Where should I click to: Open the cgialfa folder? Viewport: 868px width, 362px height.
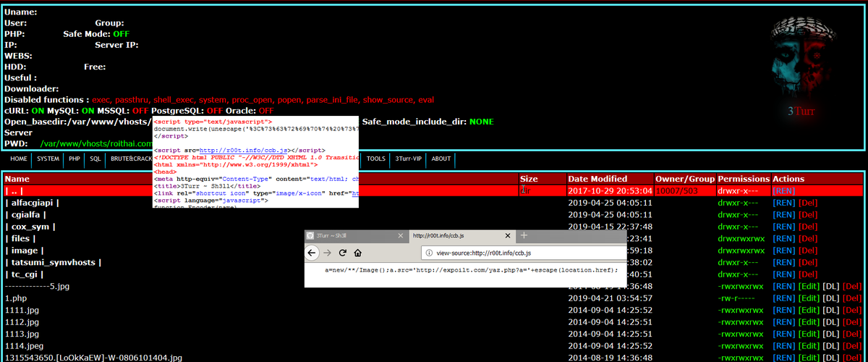(25, 215)
